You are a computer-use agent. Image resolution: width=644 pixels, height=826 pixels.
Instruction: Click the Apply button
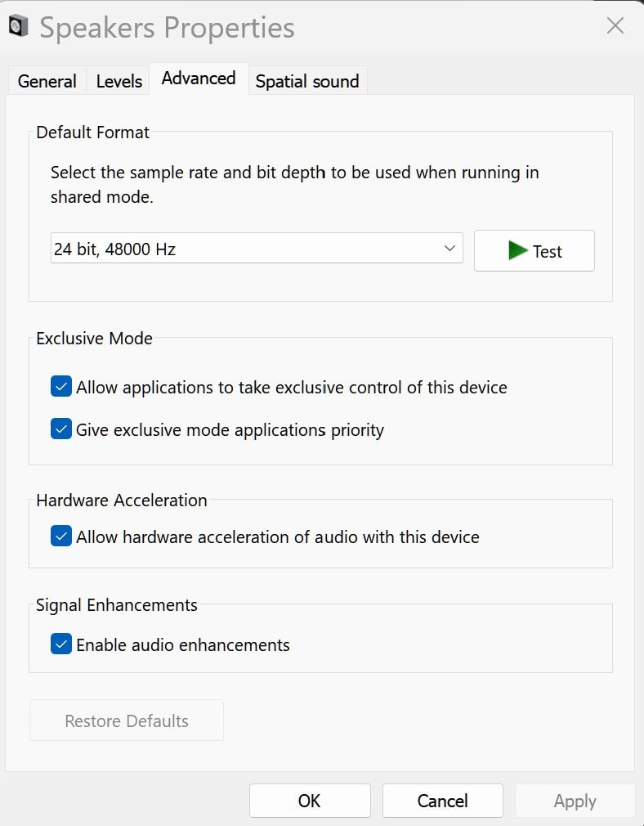point(575,801)
